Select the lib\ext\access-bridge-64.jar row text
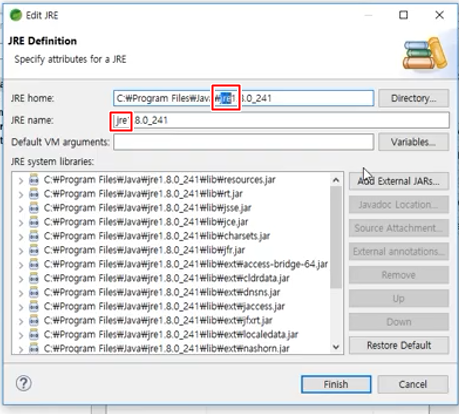 point(186,264)
